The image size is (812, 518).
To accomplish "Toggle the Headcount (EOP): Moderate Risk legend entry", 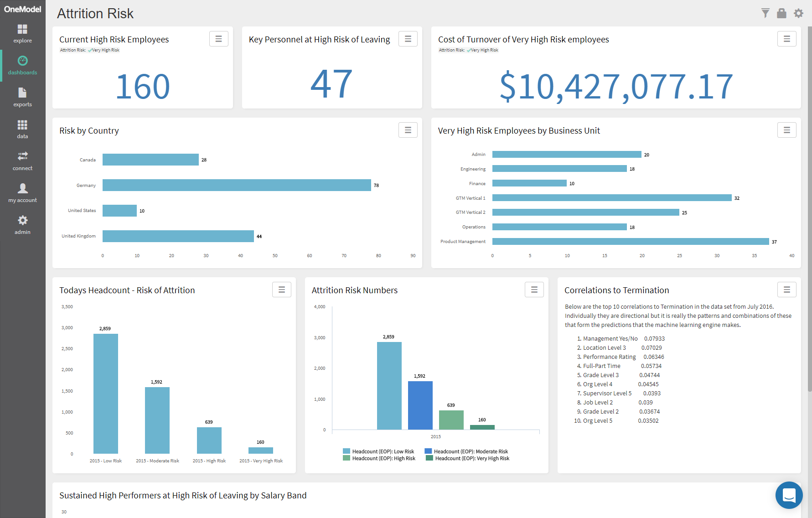I will pos(471,451).
